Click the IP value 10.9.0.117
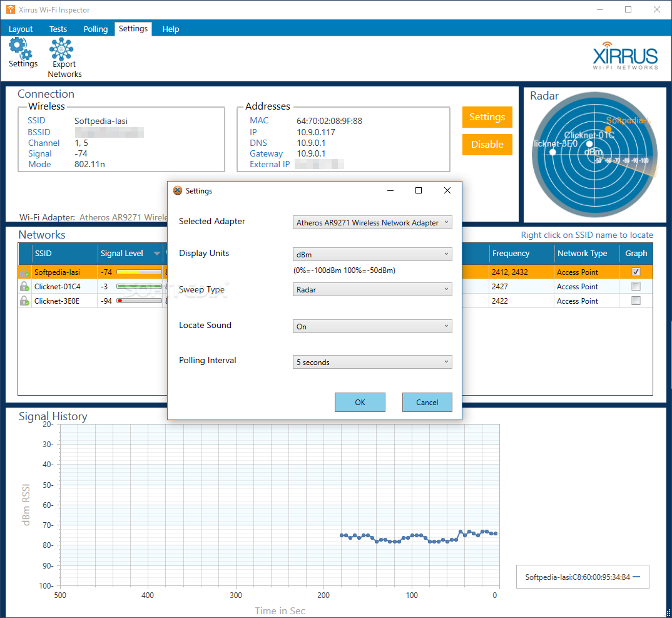The height and width of the screenshot is (618, 672). coord(316,132)
